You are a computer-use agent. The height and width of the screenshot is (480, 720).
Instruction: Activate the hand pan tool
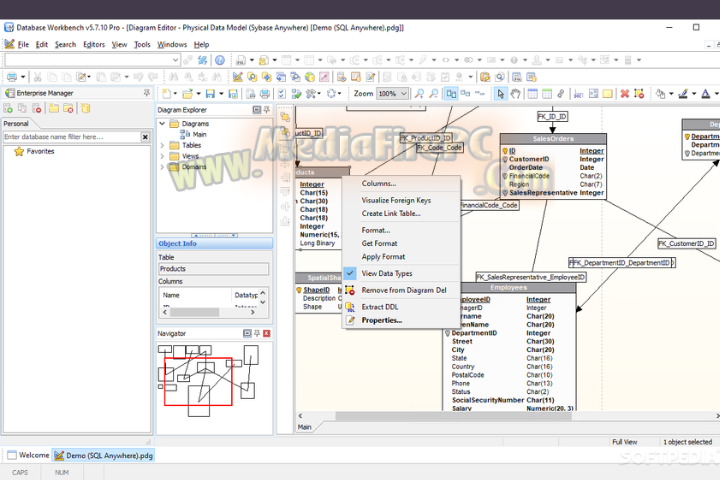pos(515,94)
